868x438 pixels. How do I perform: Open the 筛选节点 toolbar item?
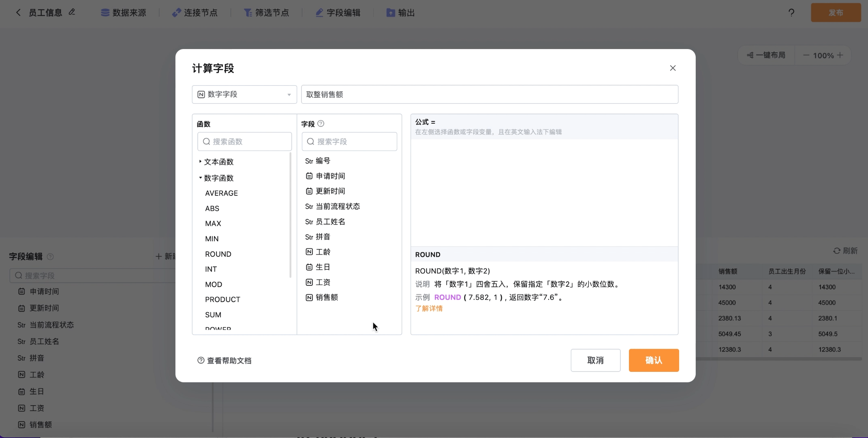(266, 13)
